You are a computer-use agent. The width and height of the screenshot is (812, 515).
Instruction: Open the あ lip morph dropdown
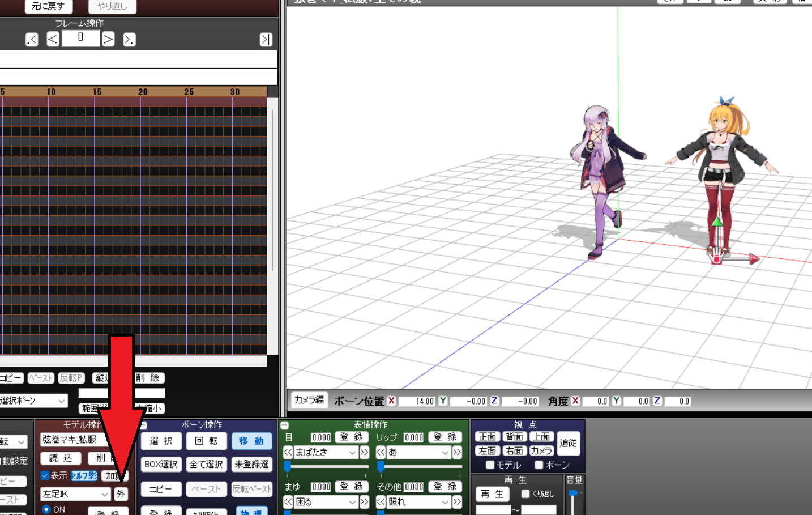[418, 452]
